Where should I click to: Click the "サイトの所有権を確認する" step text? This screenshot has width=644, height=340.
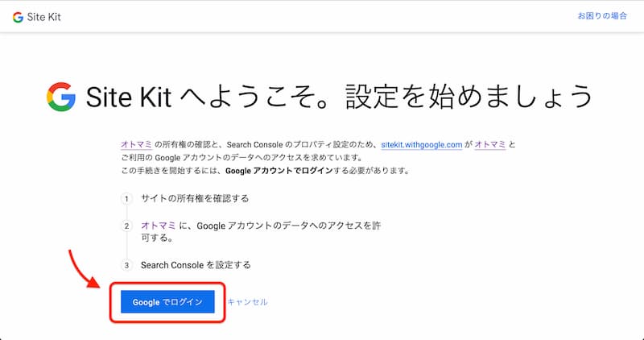(x=195, y=198)
